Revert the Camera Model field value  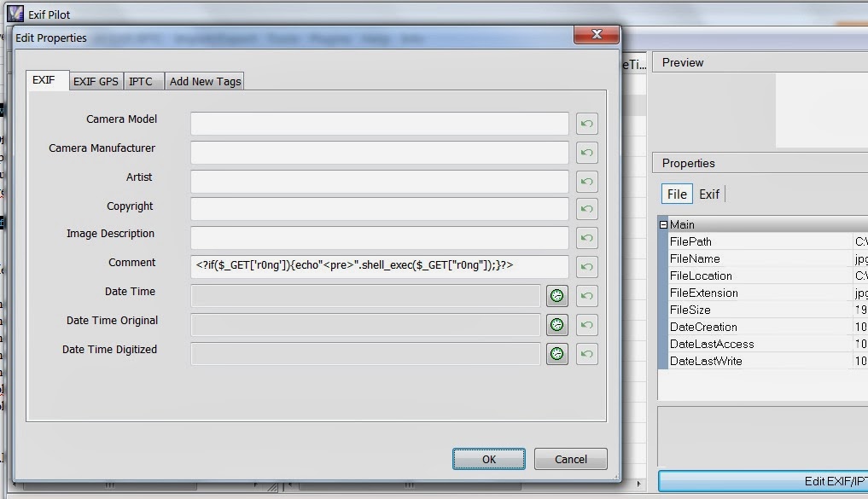click(x=587, y=124)
